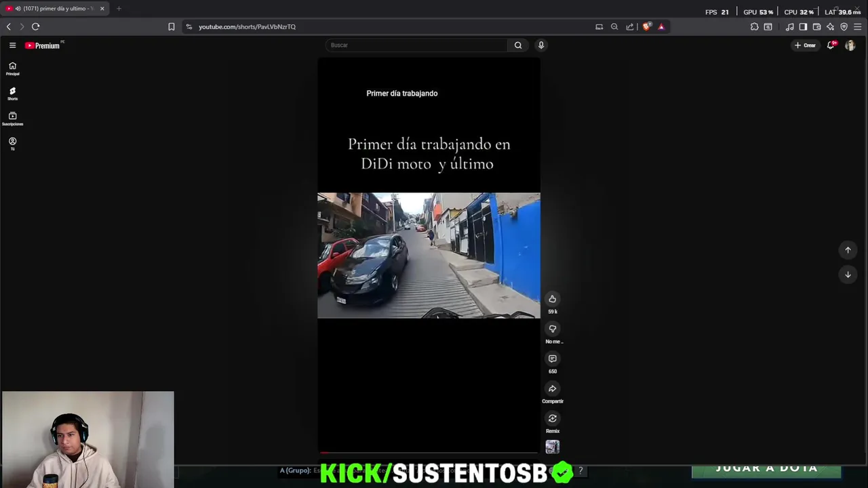868x488 pixels.
Task: Open the YouTube hamburger guide menu
Action: (12, 45)
